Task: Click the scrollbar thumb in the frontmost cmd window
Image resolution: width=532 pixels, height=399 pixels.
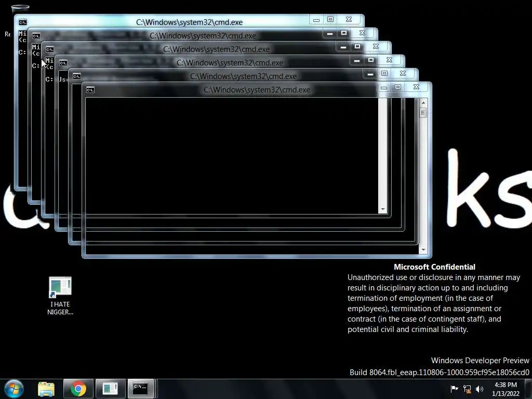Action: coord(423,113)
